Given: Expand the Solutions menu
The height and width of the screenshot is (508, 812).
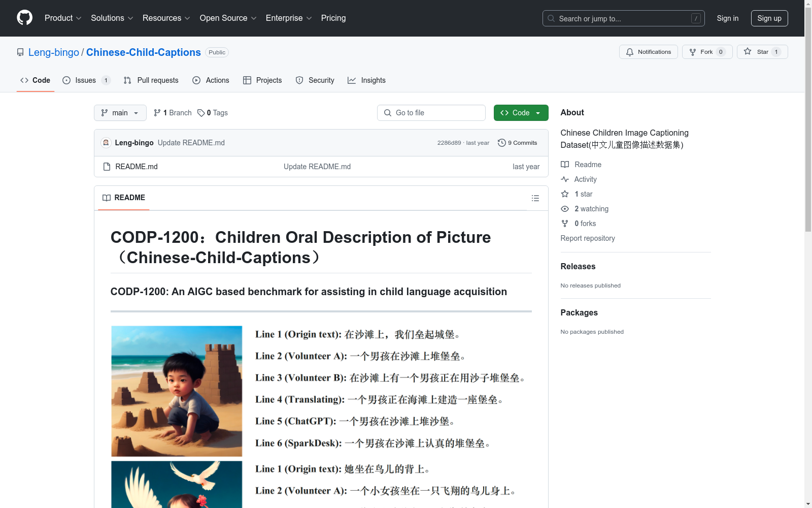Looking at the screenshot, I should pyautogui.click(x=112, y=18).
